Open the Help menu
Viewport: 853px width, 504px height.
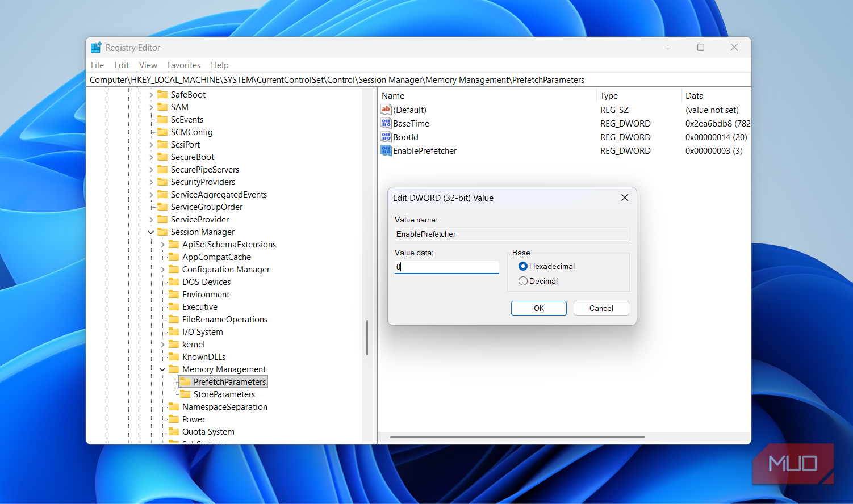pos(220,65)
